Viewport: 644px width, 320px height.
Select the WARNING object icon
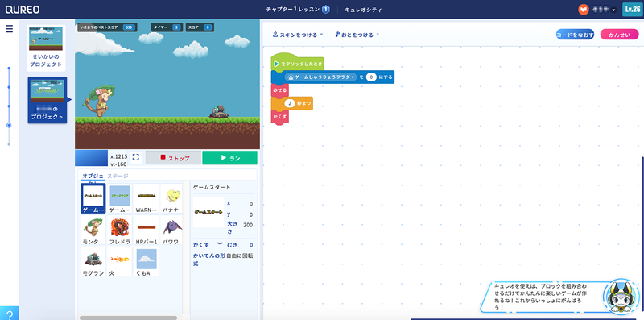click(146, 198)
